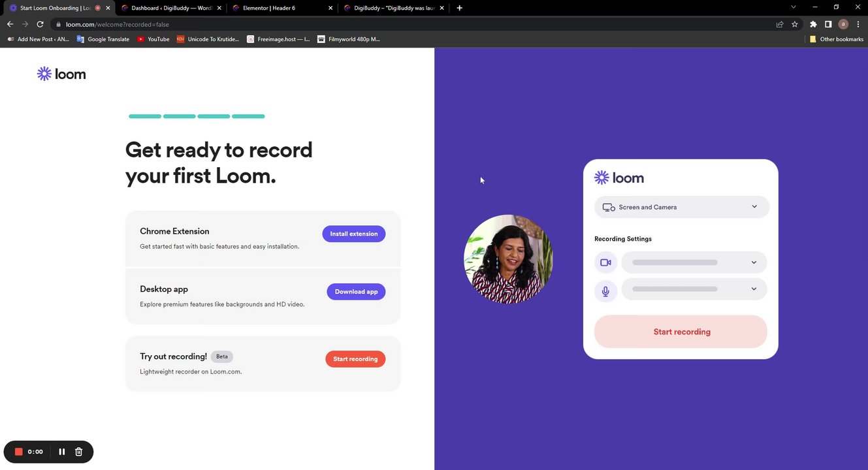868x470 pixels.
Task: Click the Chrome Extension heading
Action: pyautogui.click(x=174, y=231)
